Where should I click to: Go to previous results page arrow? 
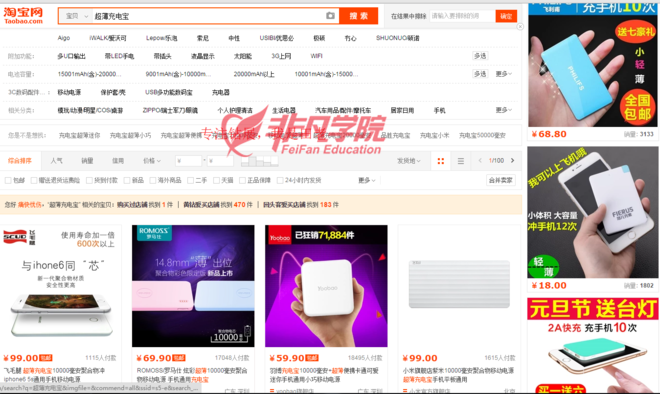pos(480,160)
